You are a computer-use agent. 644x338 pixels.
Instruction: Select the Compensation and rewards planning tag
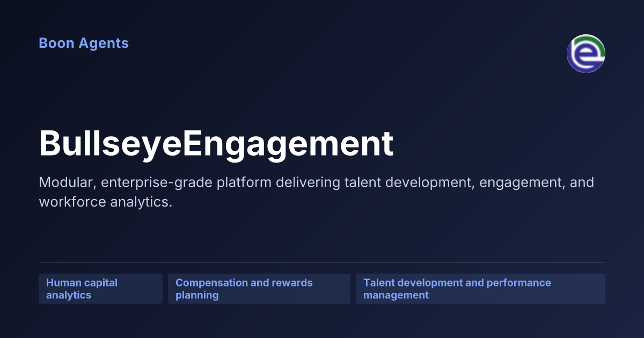click(x=259, y=289)
